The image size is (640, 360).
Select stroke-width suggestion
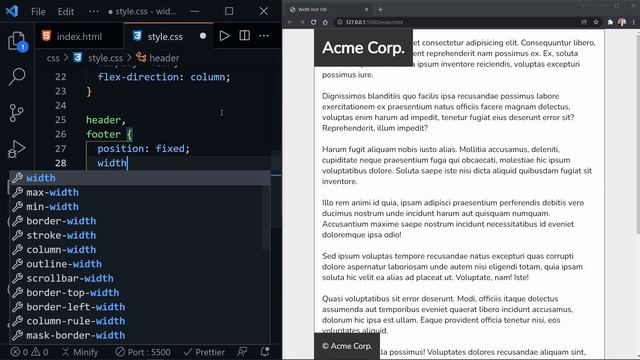pos(140,235)
